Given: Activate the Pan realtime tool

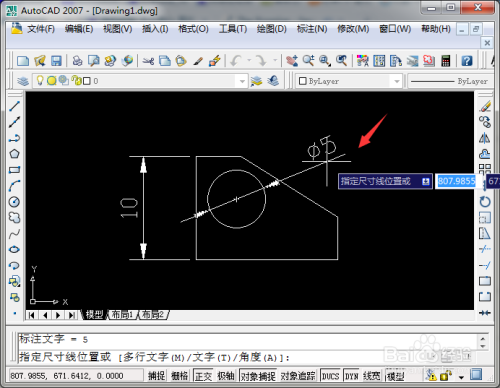Looking at the screenshot, I should pos(292,61).
